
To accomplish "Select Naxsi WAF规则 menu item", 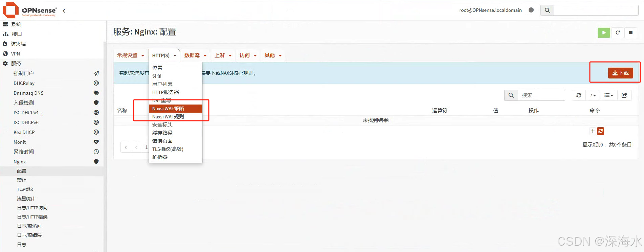I will (x=176, y=117).
